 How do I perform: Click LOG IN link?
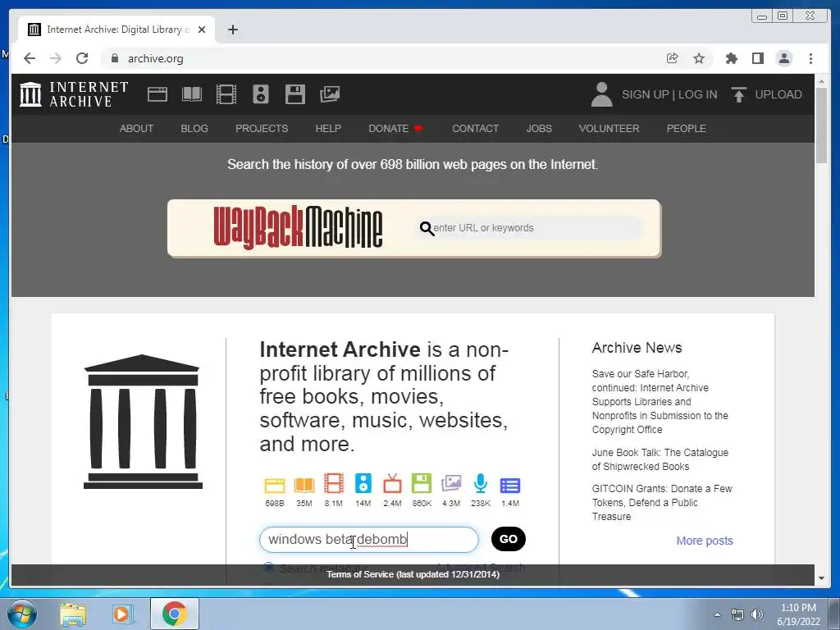click(697, 94)
